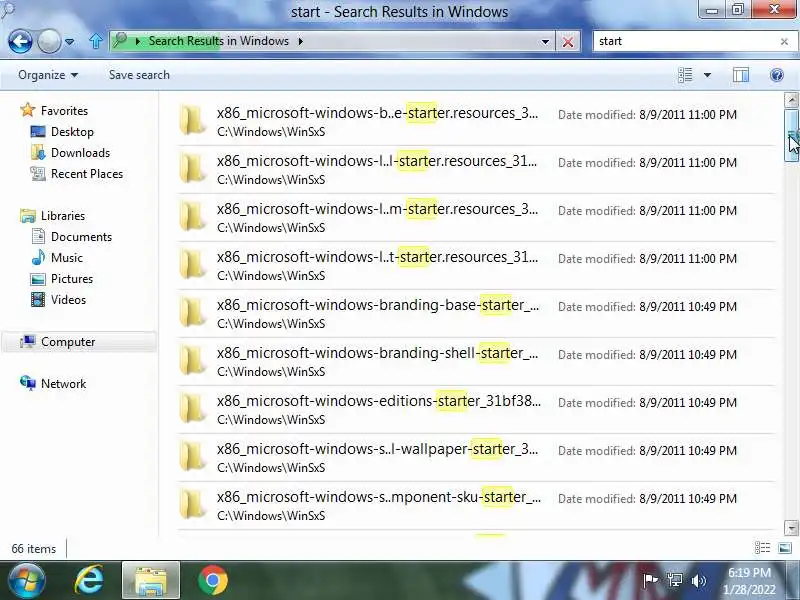Select Libraries in the navigation pane
The height and width of the screenshot is (600, 800).
pos(63,216)
